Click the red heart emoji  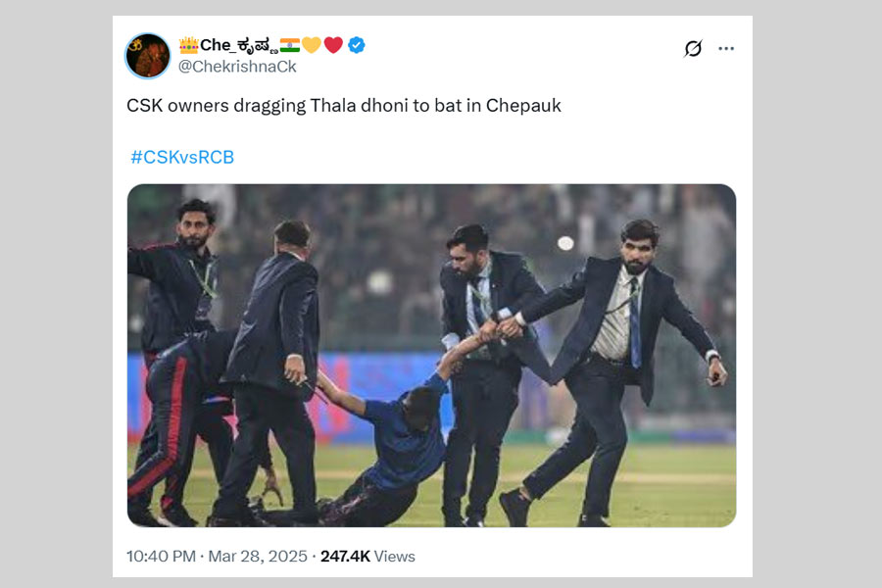point(333,45)
